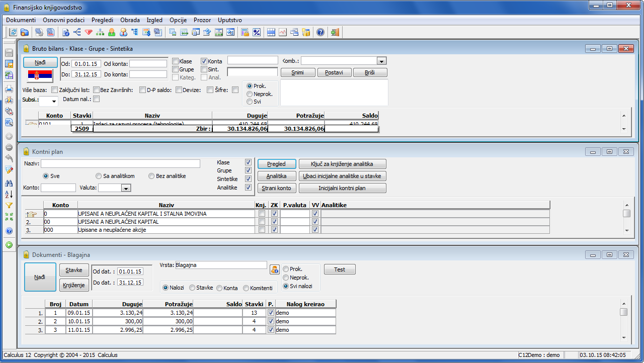The image size is (644, 363).
Task: Select Stavke radio button in Dokumenti
Action: [x=192, y=288]
